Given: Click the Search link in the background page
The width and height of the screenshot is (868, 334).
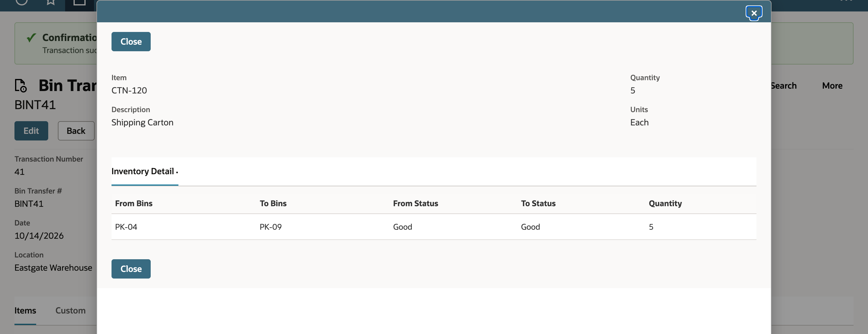Looking at the screenshot, I should (x=784, y=86).
